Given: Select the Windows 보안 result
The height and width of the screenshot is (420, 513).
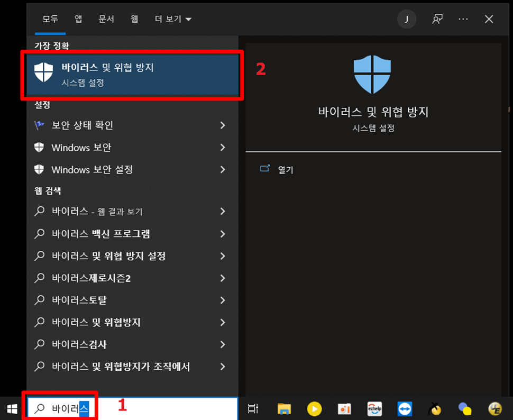Looking at the screenshot, I should tap(133, 147).
